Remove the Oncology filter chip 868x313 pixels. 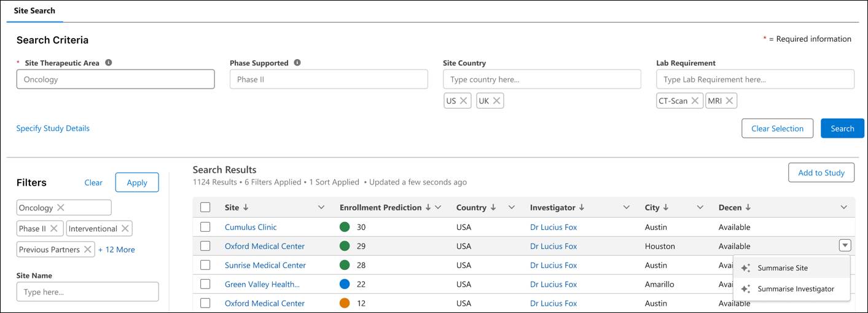(x=61, y=208)
